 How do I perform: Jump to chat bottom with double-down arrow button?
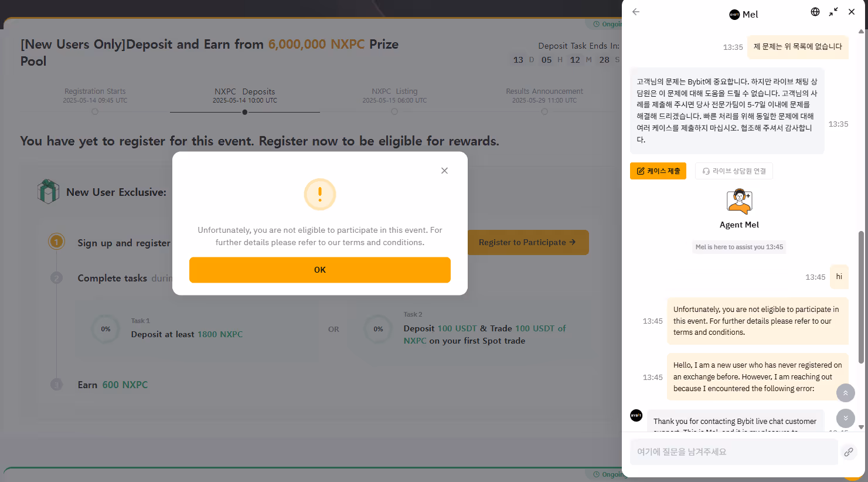point(845,418)
